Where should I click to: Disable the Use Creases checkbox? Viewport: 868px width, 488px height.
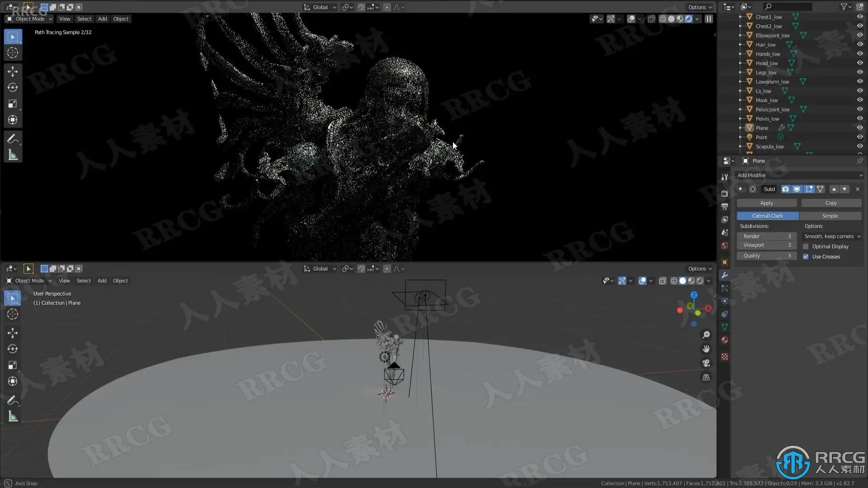coord(806,257)
